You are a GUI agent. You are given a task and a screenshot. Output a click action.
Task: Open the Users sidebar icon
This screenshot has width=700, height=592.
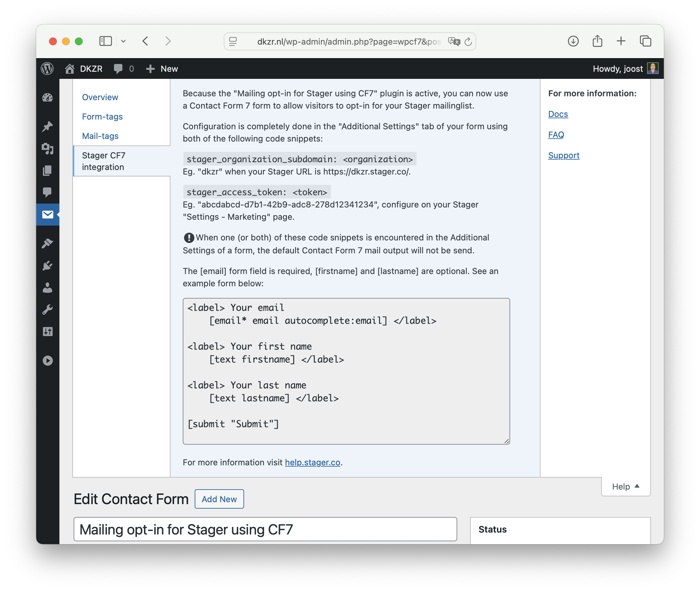click(x=47, y=287)
